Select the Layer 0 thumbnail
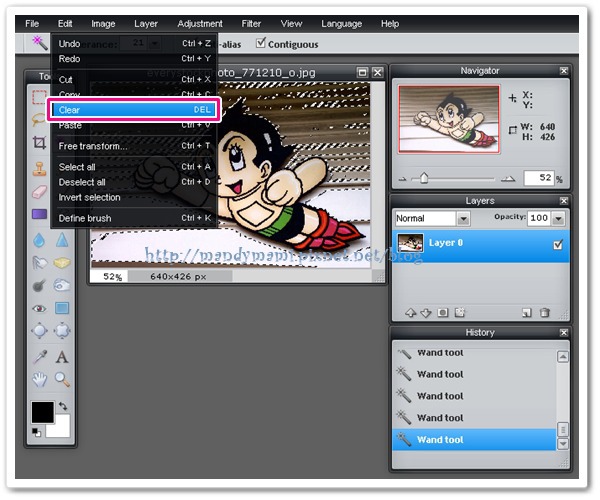Viewport: 600px width, 500px height. pyautogui.click(x=410, y=243)
